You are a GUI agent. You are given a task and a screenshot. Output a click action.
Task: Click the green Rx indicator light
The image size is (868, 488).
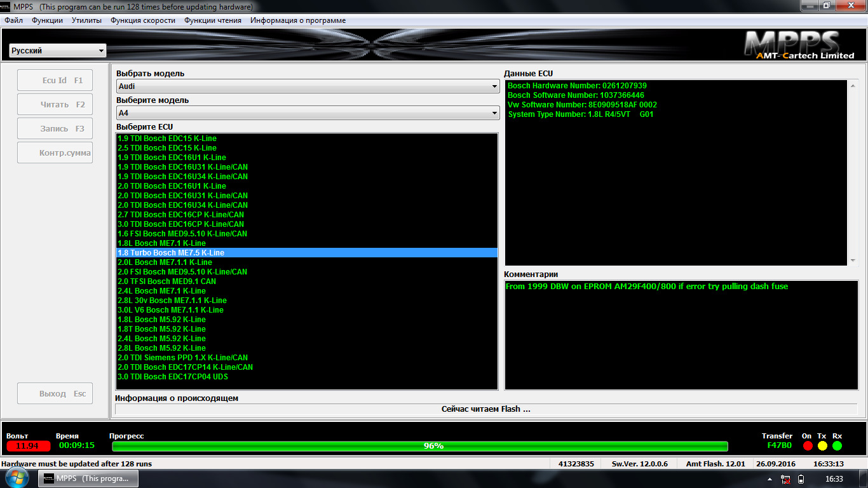[x=837, y=446]
